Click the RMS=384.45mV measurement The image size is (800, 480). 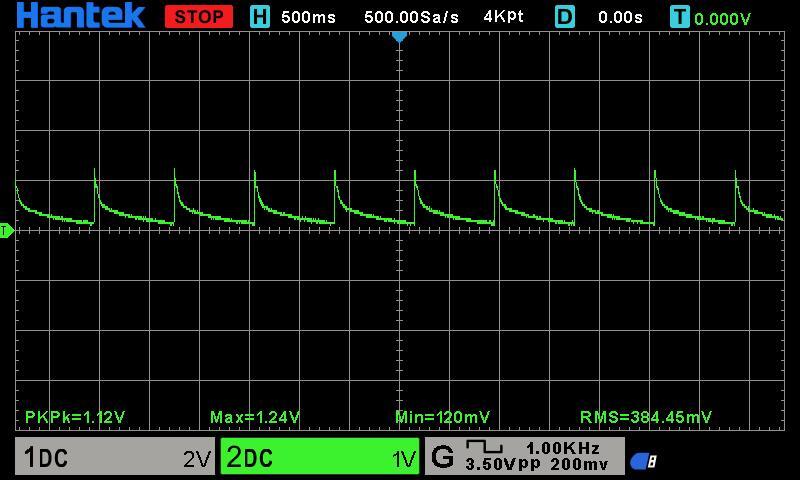pyautogui.click(x=646, y=417)
